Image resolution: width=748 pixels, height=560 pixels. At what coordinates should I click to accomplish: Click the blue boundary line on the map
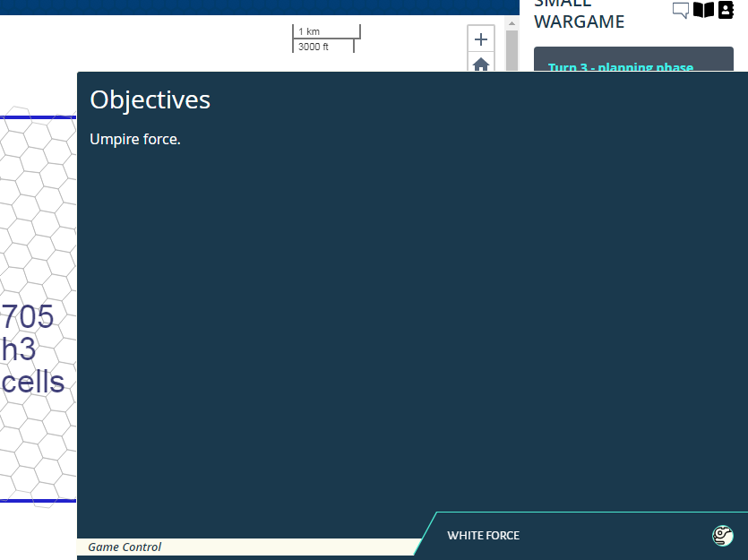click(38, 116)
